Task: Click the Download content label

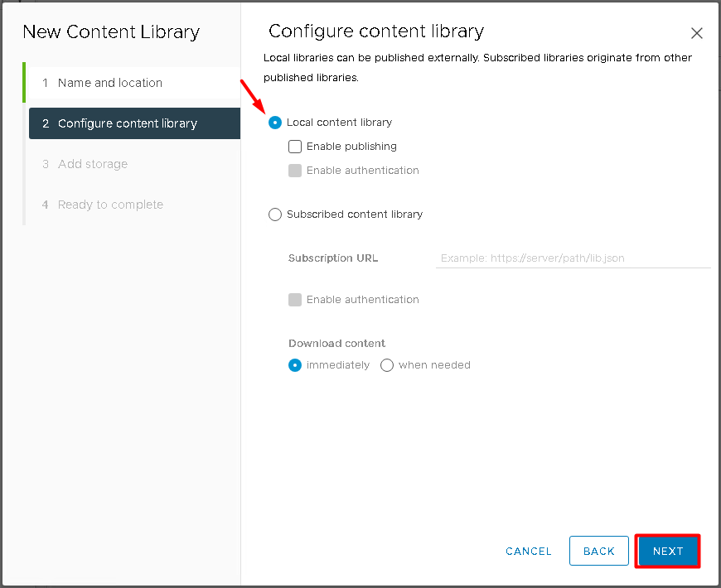Action: pos(337,344)
